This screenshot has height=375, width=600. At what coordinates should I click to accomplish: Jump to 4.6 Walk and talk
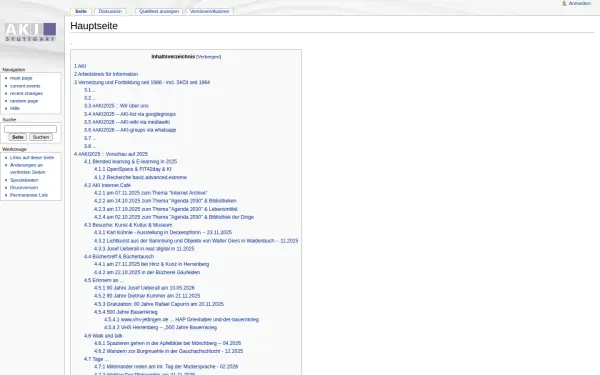click(103, 336)
